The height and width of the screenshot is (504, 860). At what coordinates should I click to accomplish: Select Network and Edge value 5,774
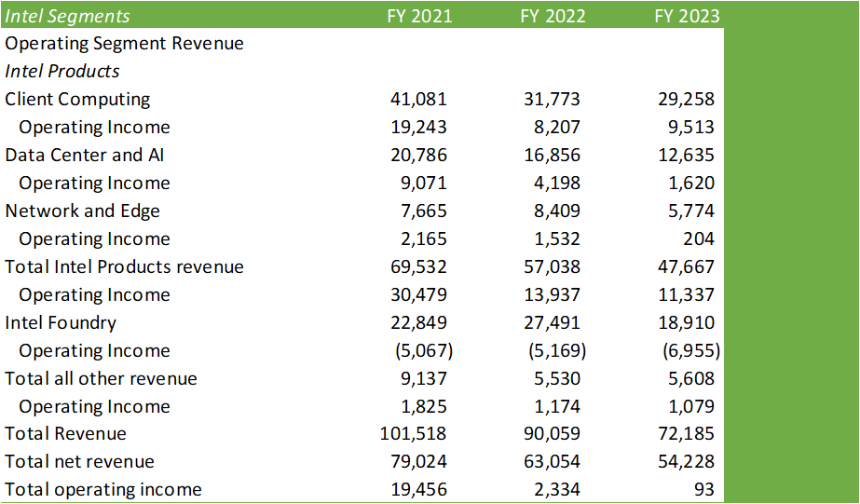pyautogui.click(x=691, y=211)
